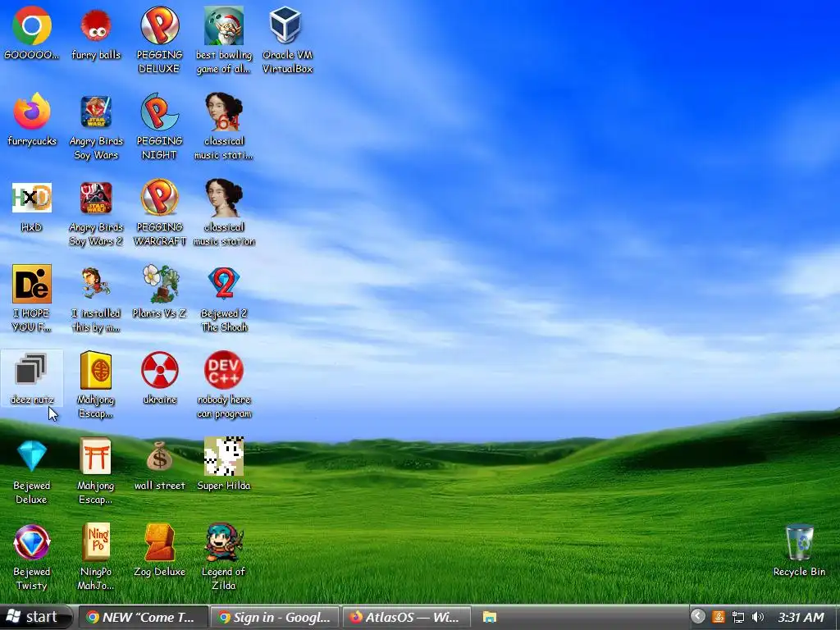Open the furry balls red creature icon
This screenshot has width=840, height=630.
pyautogui.click(x=96, y=25)
